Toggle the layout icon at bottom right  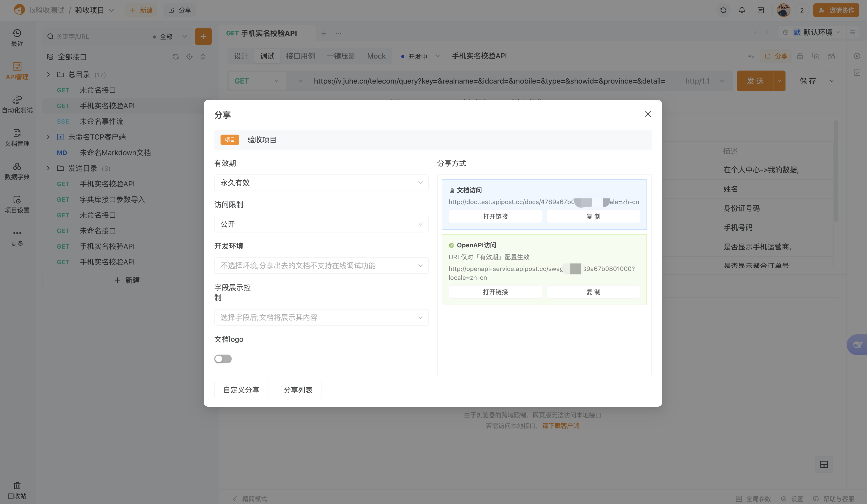[x=824, y=464]
